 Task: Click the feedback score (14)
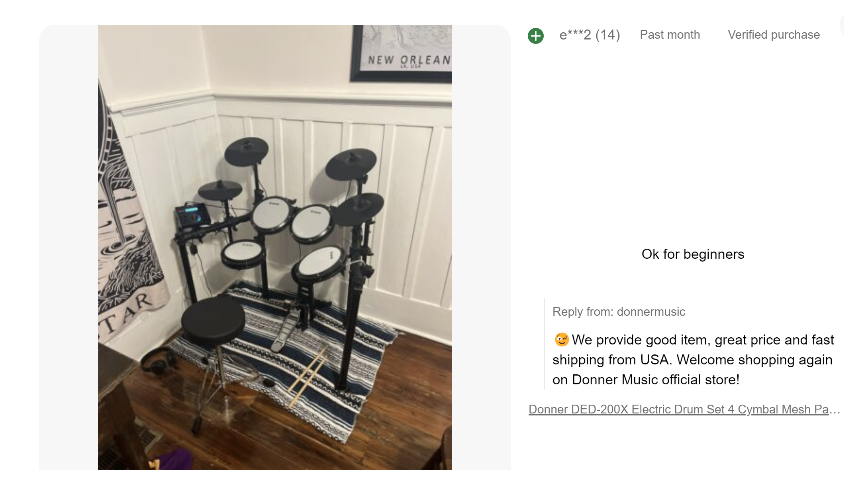pyautogui.click(x=607, y=35)
